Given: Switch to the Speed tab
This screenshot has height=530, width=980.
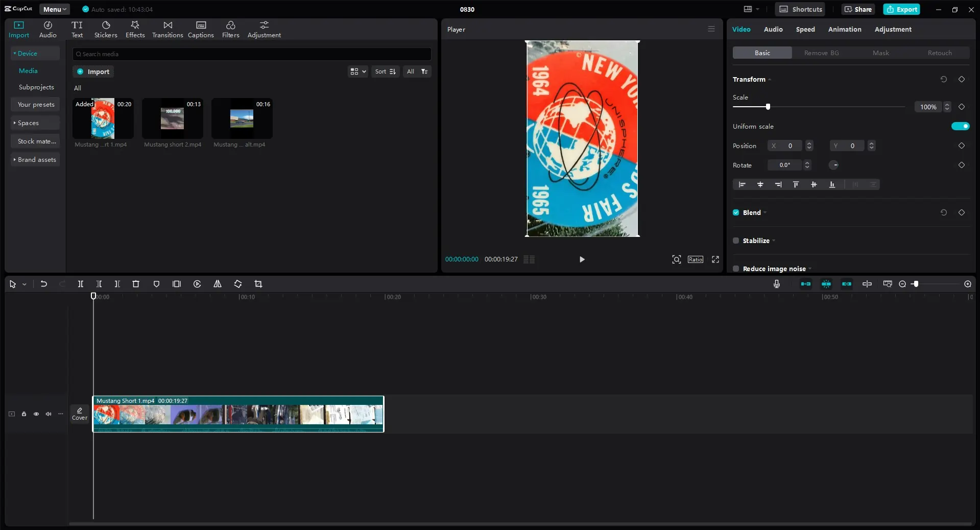Looking at the screenshot, I should (805, 29).
